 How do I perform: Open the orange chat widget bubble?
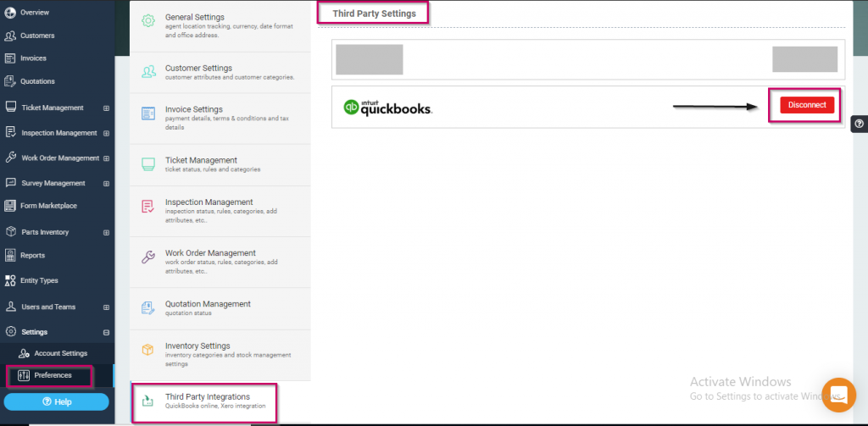[x=838, y=395]
